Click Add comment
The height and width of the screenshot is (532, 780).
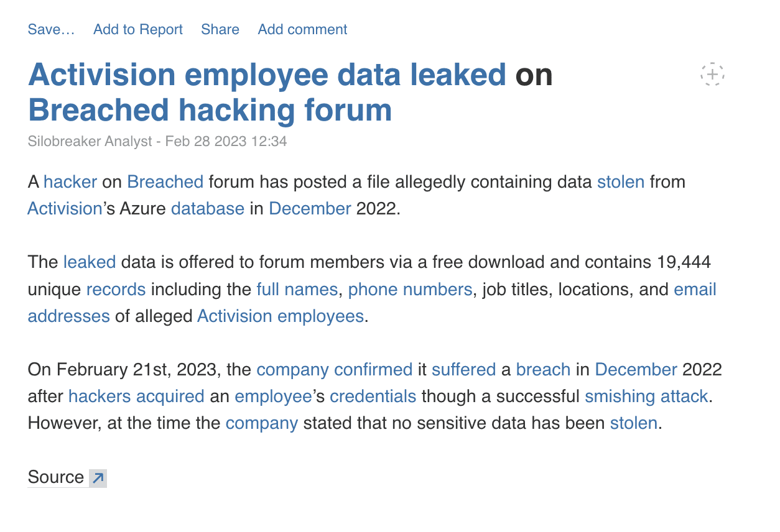coord(302,29)
